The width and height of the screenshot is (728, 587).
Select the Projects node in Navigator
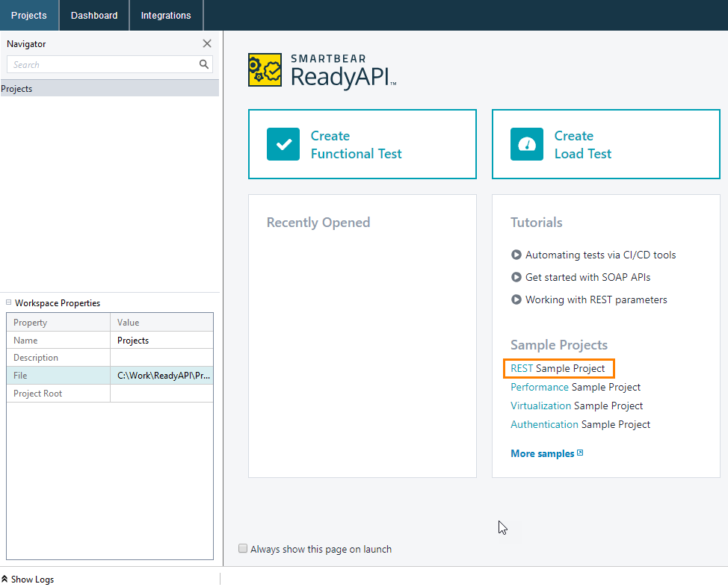[x=110, y=89]
